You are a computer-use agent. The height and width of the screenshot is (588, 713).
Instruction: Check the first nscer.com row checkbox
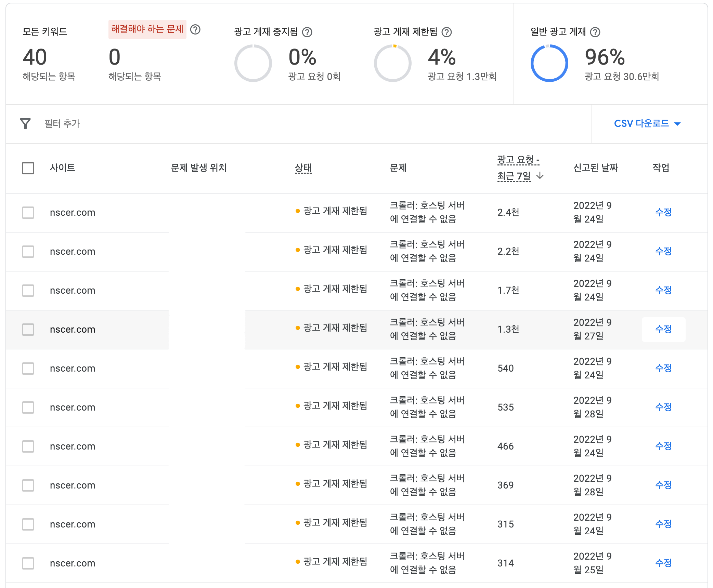point(28,212)
